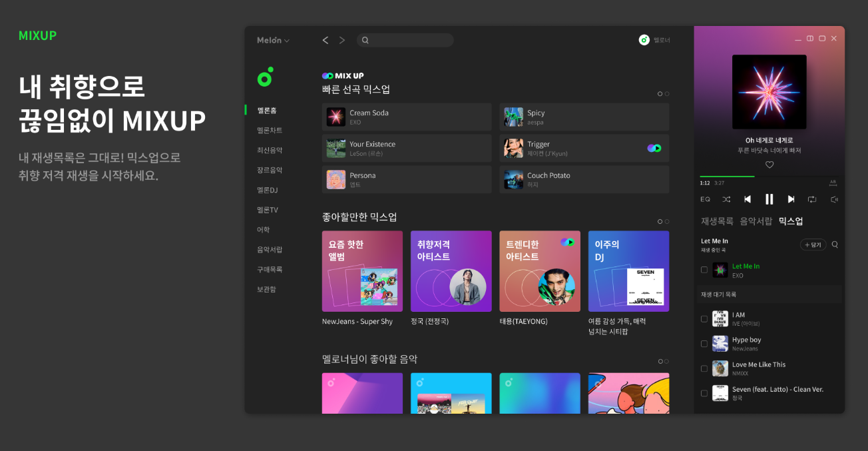Open 구매목록 in the sidebar
The height and width of the screenshot is (451, 868).
click(x=270, y=269)
